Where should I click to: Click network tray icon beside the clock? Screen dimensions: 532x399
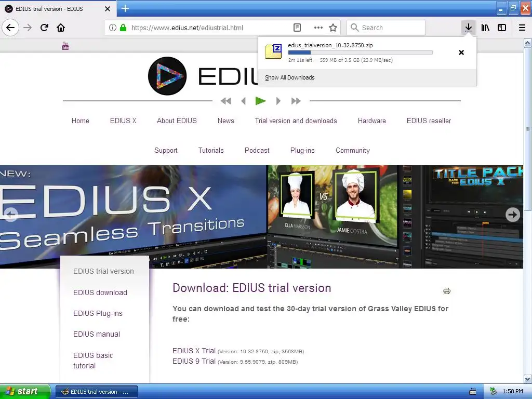click(x=493, y=392)
